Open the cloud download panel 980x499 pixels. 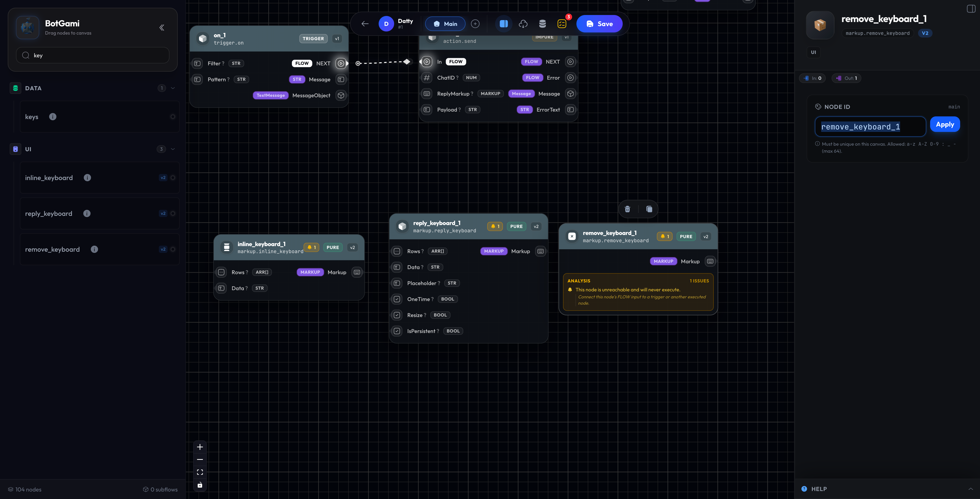(x=523, y=23)
